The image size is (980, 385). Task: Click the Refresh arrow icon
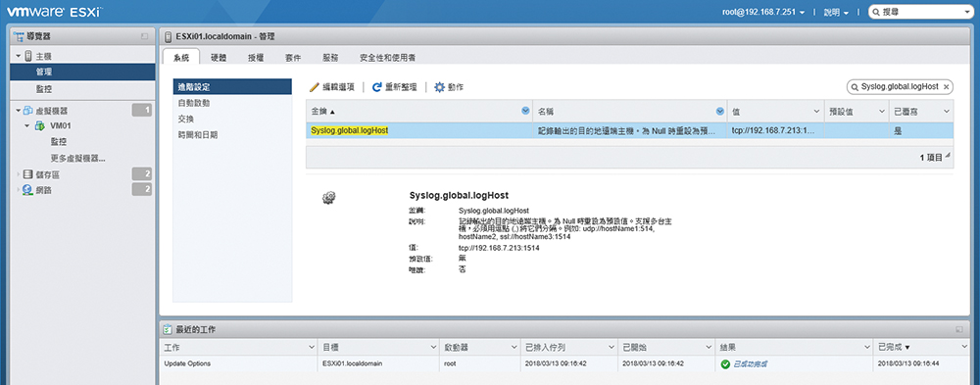point(377,87)
